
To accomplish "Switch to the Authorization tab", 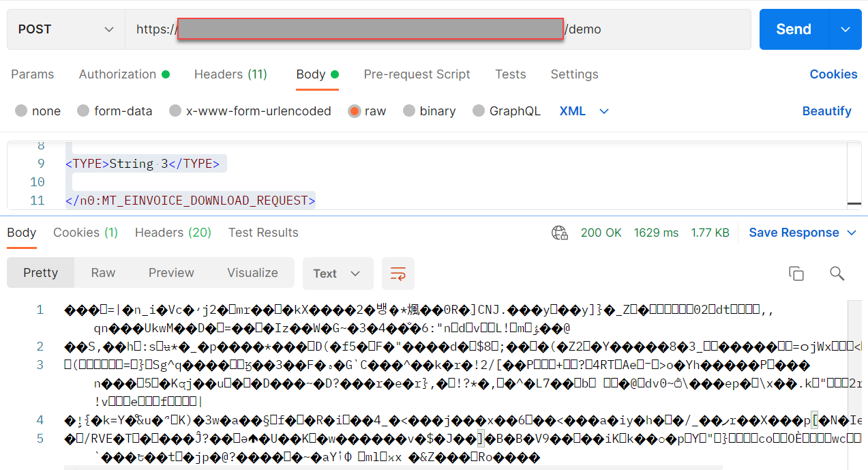I will 124,74.
